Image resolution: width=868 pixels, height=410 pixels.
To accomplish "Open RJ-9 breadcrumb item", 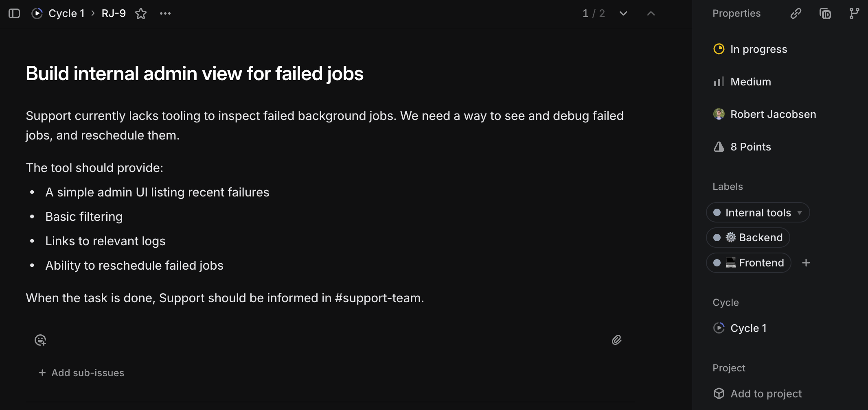I will [114, 13].
